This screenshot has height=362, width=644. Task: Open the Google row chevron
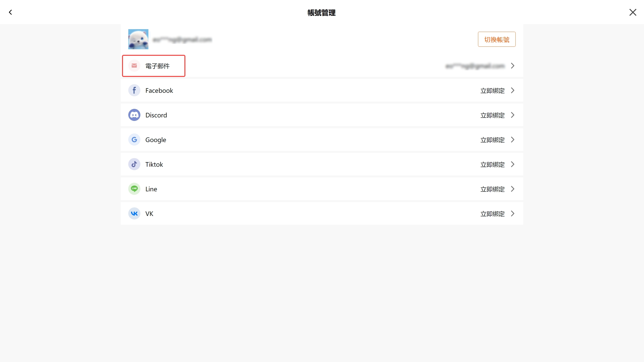point(512,140)
